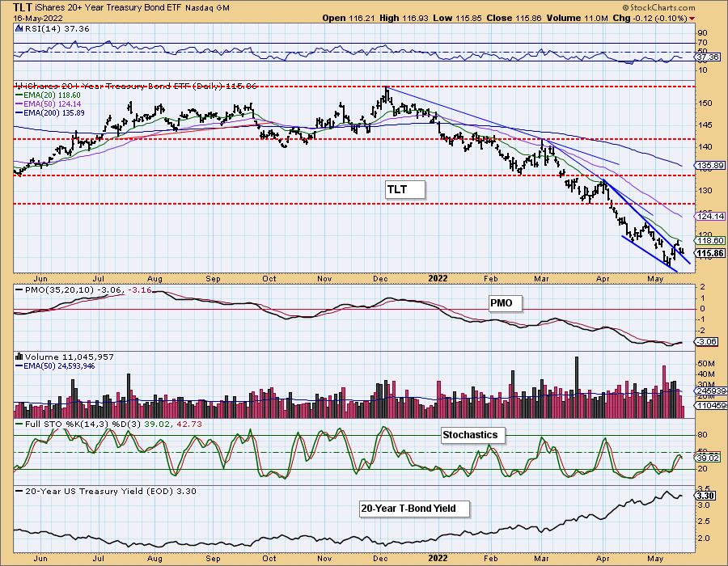Click the 118.60 EMA price tag
This screenshot has width=728, height=566.
click(x=710, y=240)
